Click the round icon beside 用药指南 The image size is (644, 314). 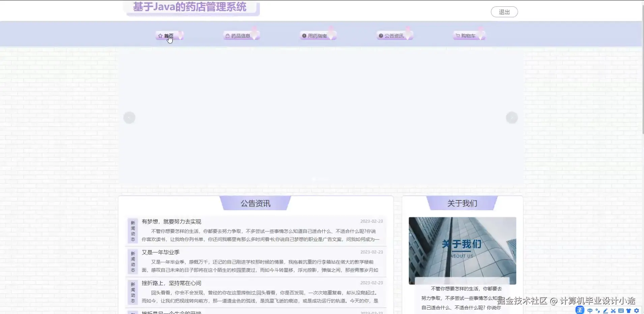[x=304, y=36]
